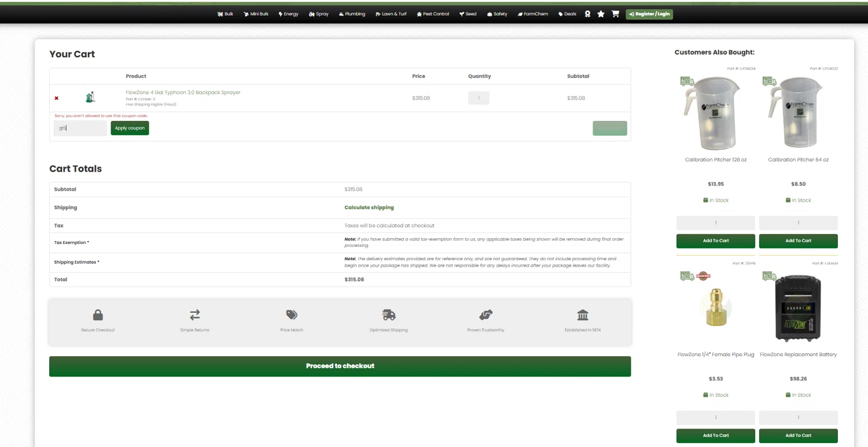Click free shipping badge on Pipe Plug
868x447 pixels.
(687, 276)
